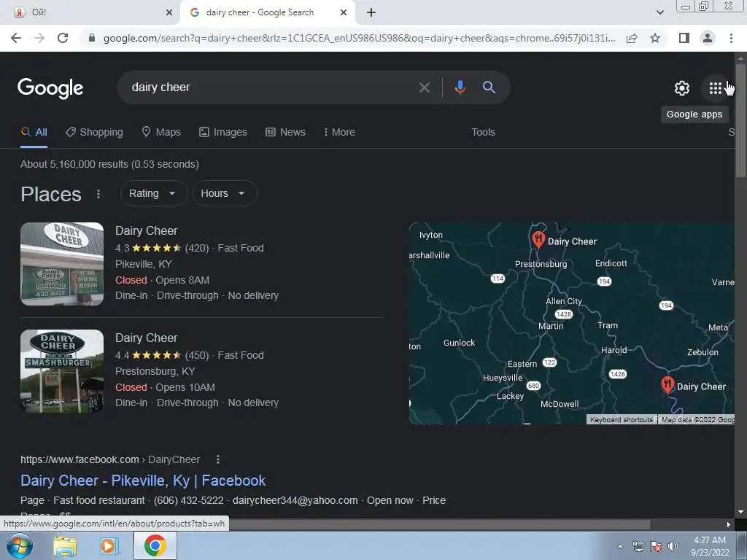The width and height of the screenshot is (747, 560).
Task: Switch to News results
Action: [285, 133]
